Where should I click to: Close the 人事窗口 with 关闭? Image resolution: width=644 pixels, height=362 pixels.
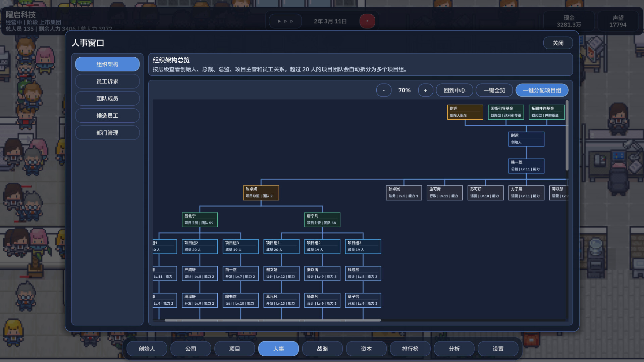558,43
